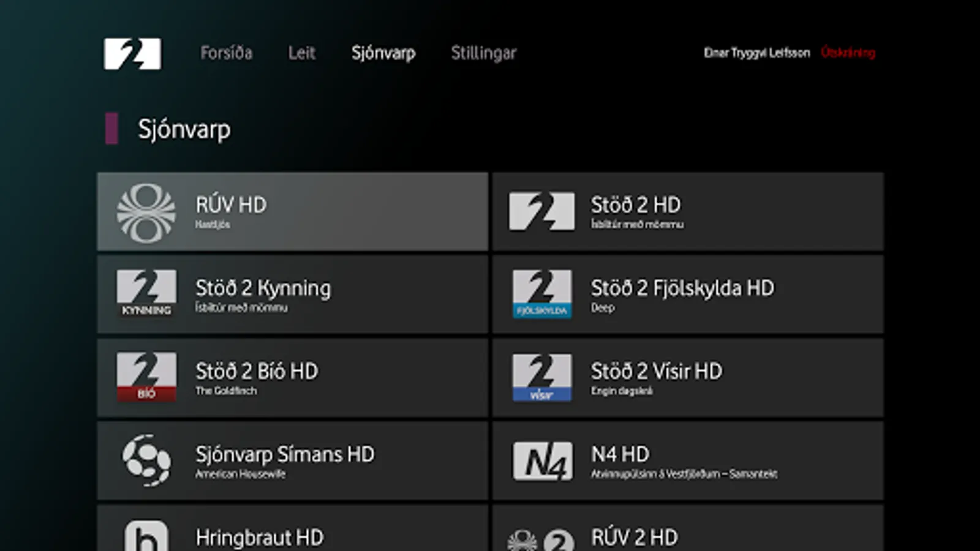This screenshot has height=551, width=980.
Task: Open the Stillingar settings page
Action: coord(484,53)
